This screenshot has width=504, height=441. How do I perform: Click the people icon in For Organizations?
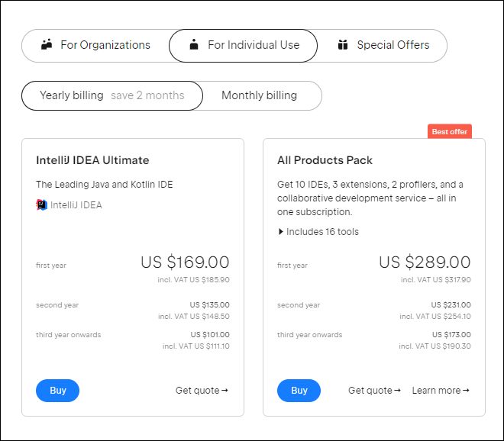[x=47, y=44]
